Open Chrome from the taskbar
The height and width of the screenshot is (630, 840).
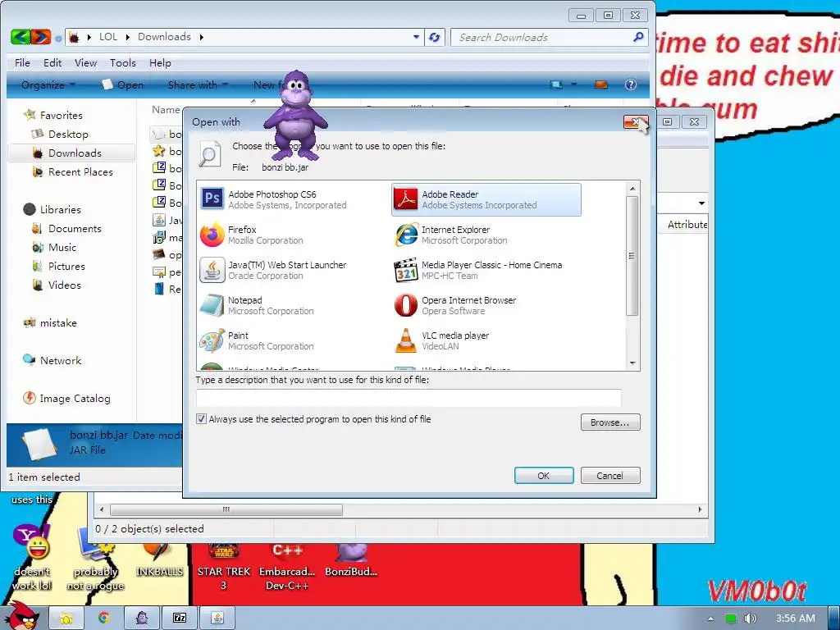pos(103,619)
